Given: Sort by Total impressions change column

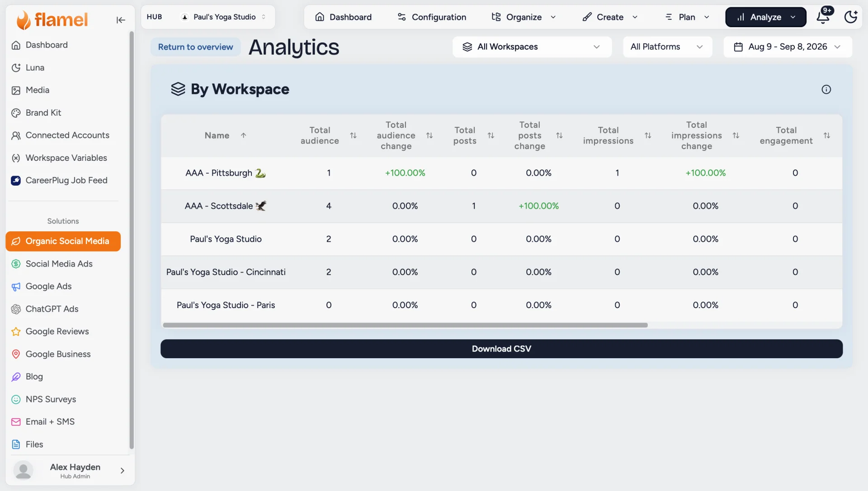Looking at the screenshot, I should point(736,136).
